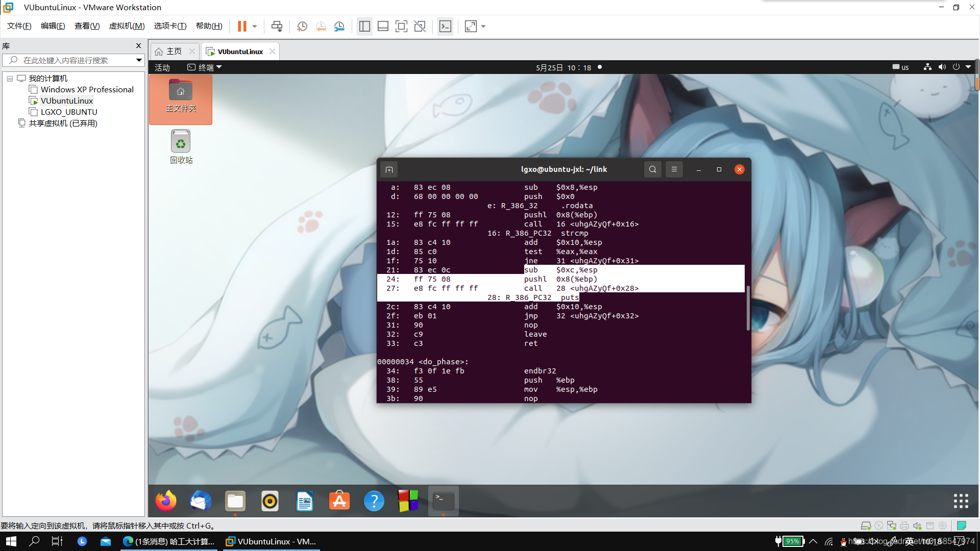Toggle the library sidebar view
The height and width of the screenshot is (551, 980).
(x=364, y=26)
